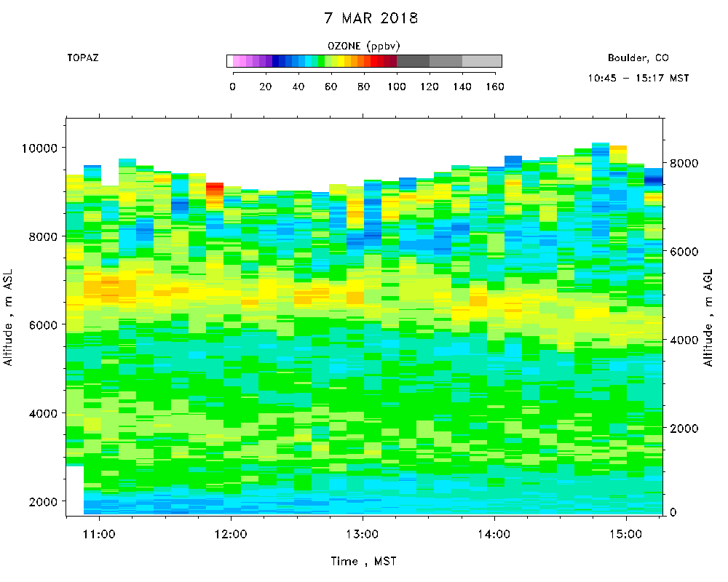Click the white data gap at the lower-left corner
Viewport: 728px width, 582px height.
(75, 490)
